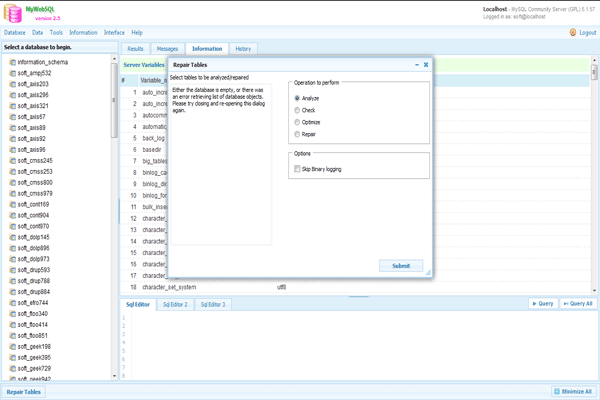Select the Analyze operation radio button
The height and width of the screenshot is (400, 600).
tap(298, 98)
